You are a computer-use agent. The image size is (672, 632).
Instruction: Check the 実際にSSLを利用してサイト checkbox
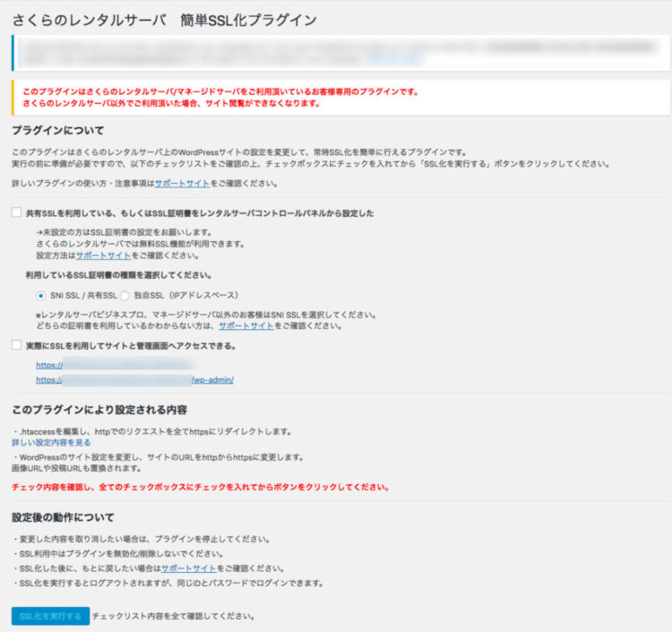click(x=16, y=345)
